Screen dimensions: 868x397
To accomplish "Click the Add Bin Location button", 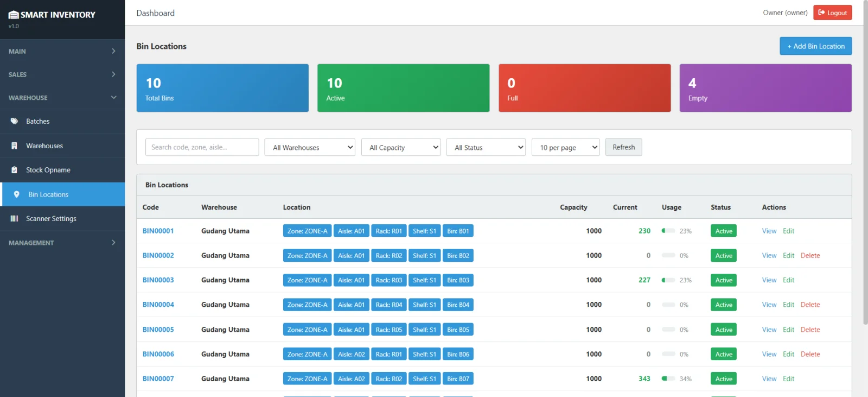I will (815, 46).
